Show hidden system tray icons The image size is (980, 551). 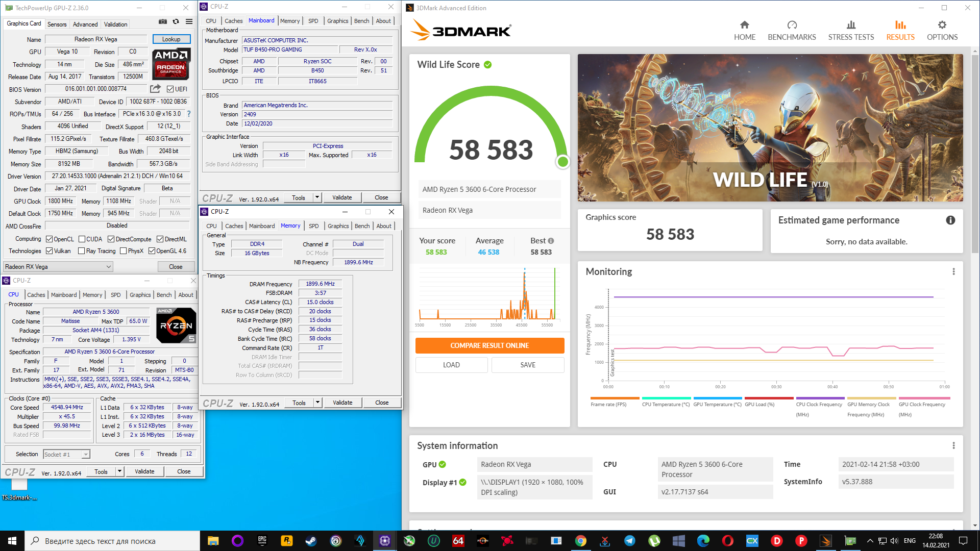870,541
